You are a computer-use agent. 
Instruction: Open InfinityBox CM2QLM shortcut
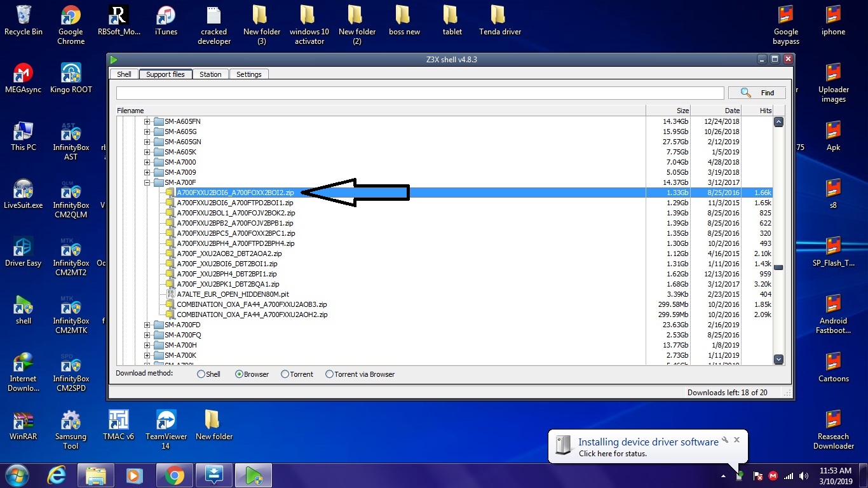(71, 198)
